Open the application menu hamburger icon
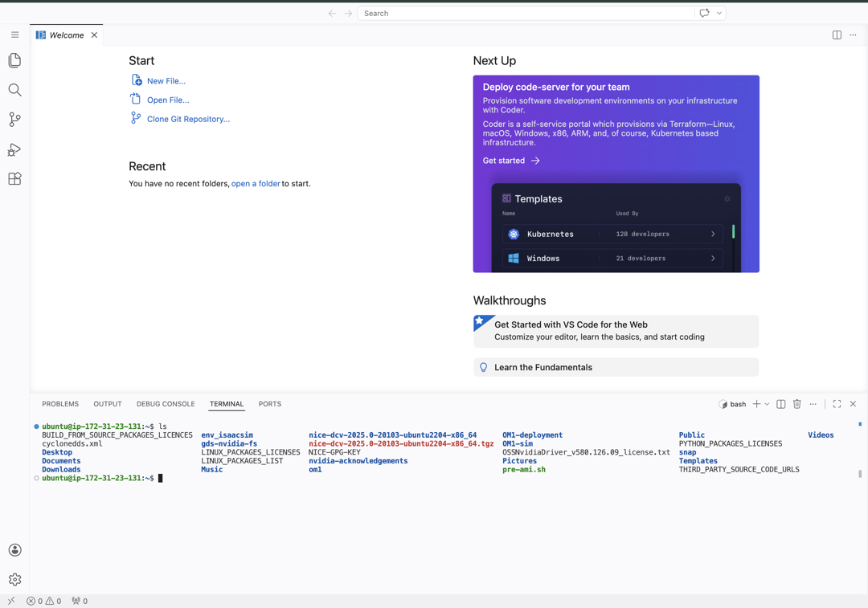This screenshot has height=608, width=868. click(15, 35)
